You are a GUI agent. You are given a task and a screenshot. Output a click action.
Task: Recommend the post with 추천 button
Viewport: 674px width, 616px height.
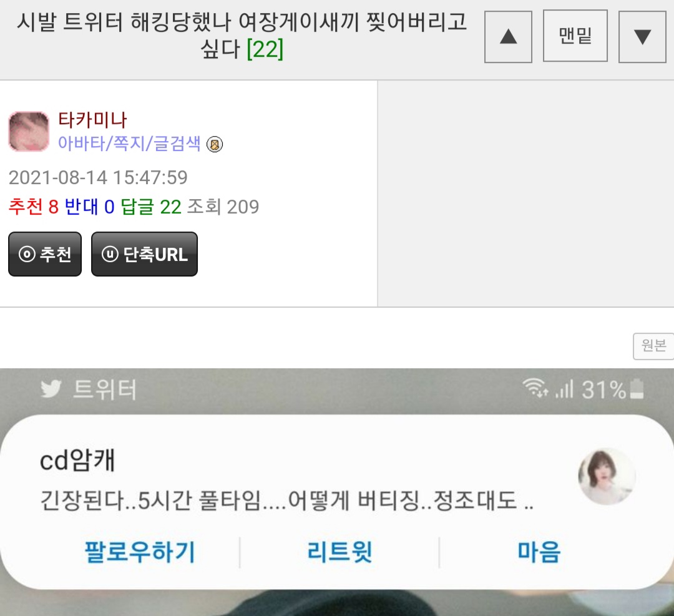(x=45, y=254)
